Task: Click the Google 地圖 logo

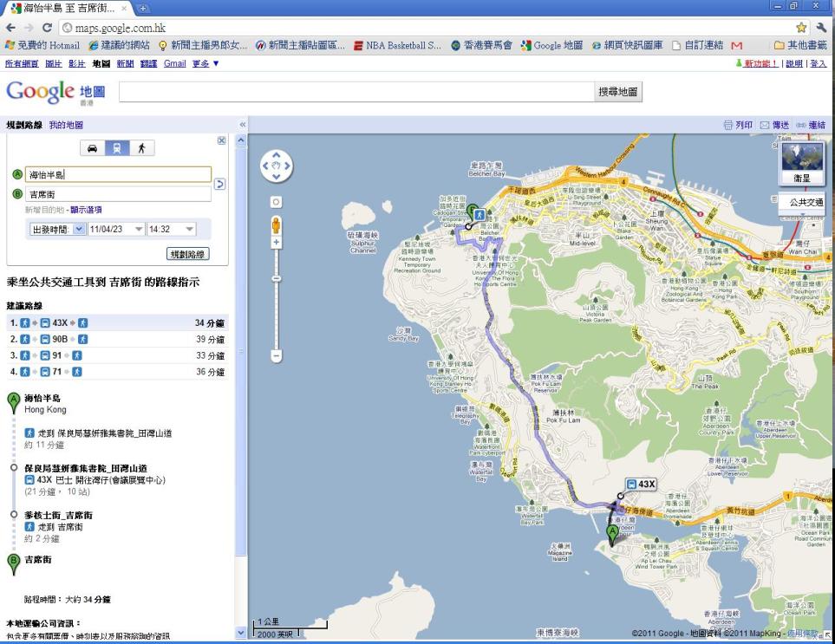Action: (55, 92)
